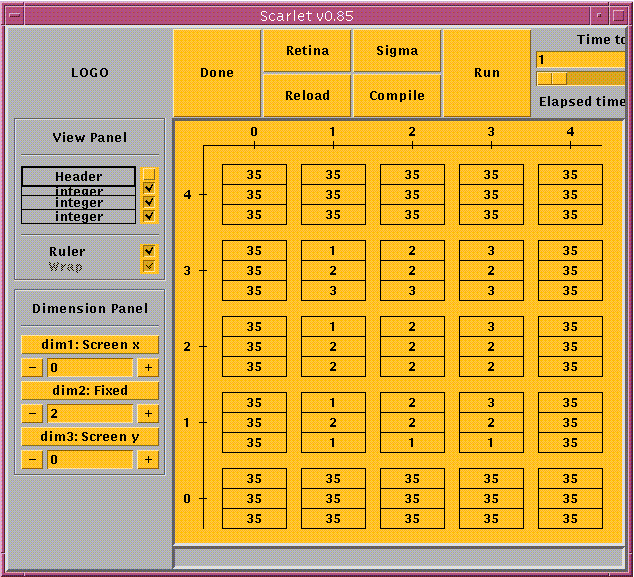Click top cell of column 1 row 3
Viewport: 634px width, 577px height.
[x=333, y=251]
